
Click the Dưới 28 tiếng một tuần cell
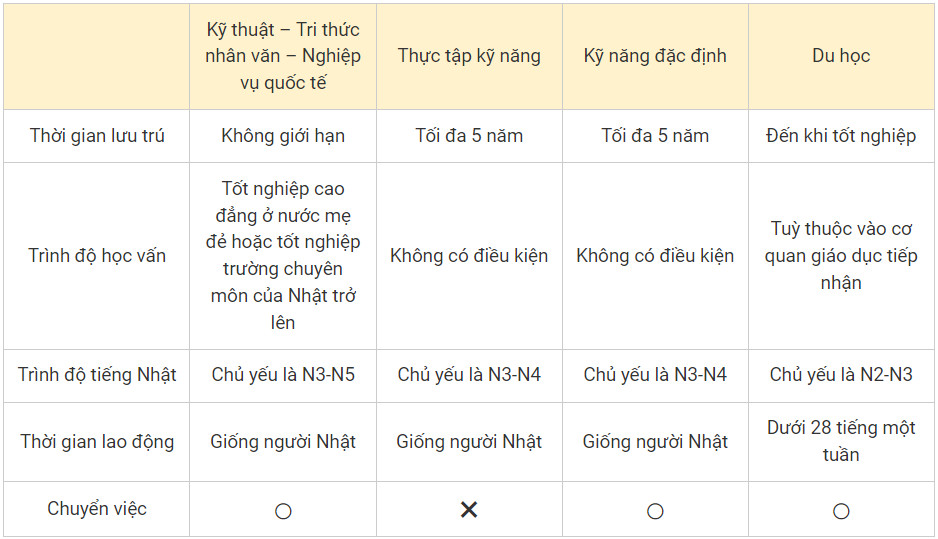[841, 441]
